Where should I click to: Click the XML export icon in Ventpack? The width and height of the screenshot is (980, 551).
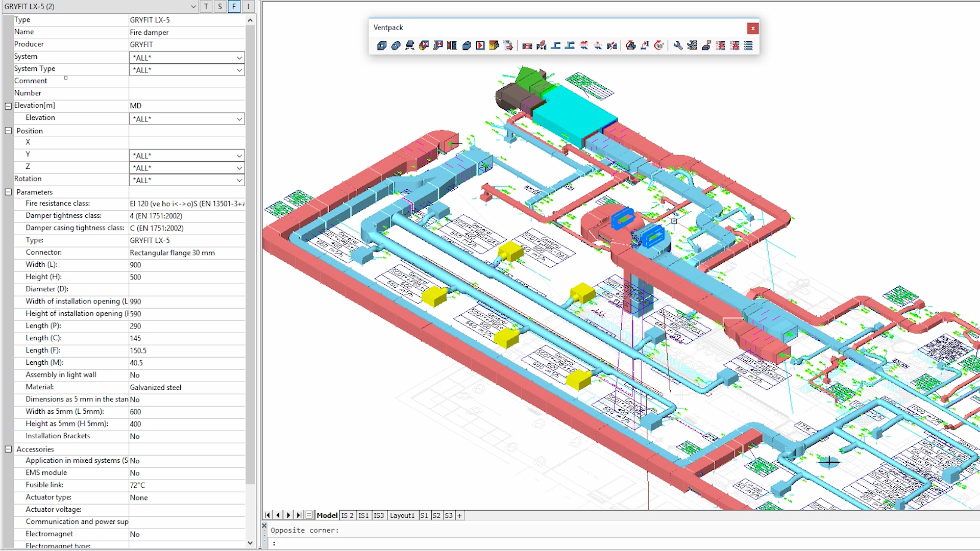click(508, 45)
